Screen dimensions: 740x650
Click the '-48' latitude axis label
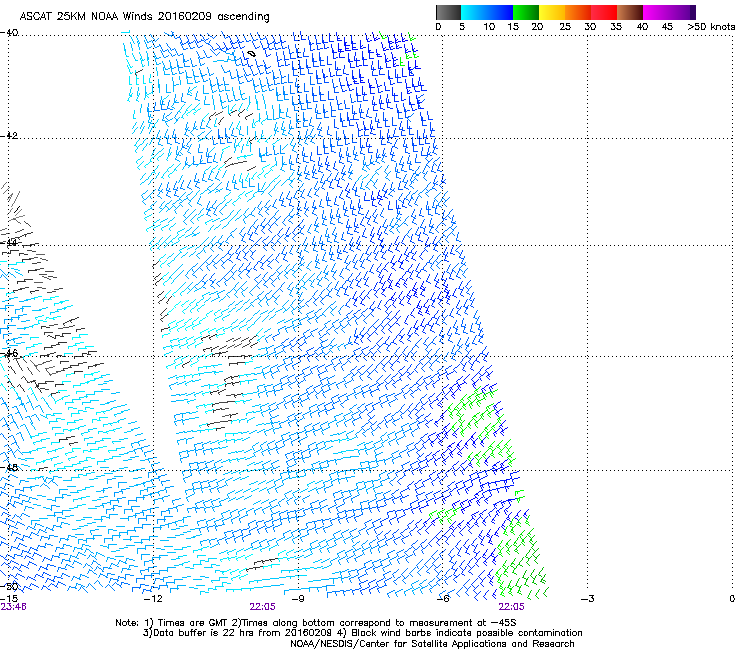pos(9,467)
